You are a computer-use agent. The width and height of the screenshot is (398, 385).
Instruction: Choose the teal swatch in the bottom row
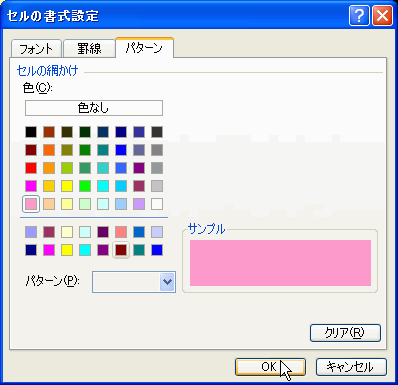click(139, 250)
